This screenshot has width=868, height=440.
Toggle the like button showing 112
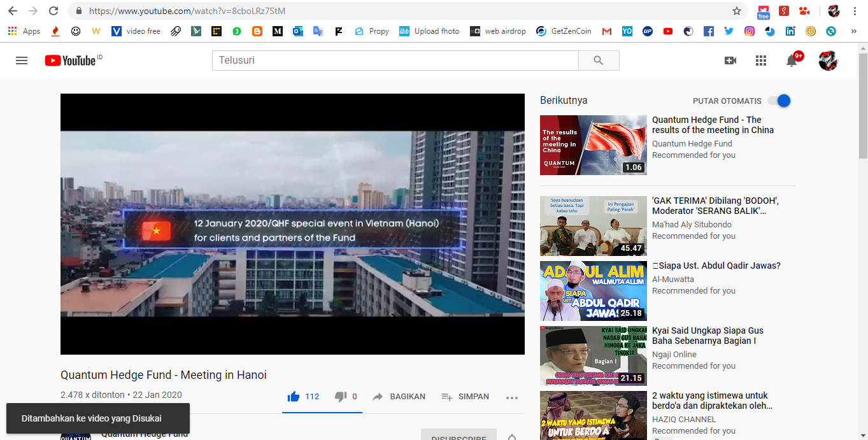(x=303, y=397)
